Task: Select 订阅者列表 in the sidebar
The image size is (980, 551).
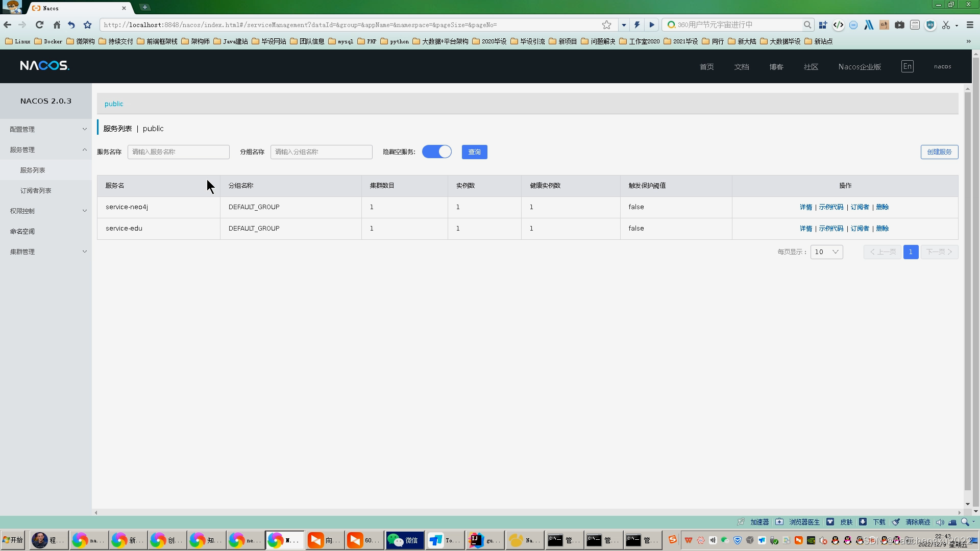Action: pos(36,190)
